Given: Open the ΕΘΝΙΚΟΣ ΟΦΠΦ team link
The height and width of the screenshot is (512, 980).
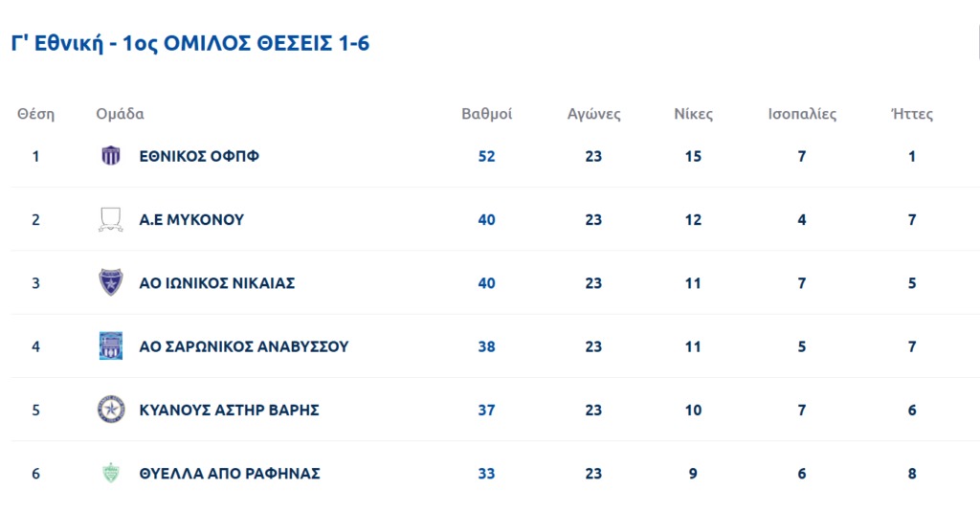Looking at the screenshot, I should pyautogui.click(x=199, y=156).
